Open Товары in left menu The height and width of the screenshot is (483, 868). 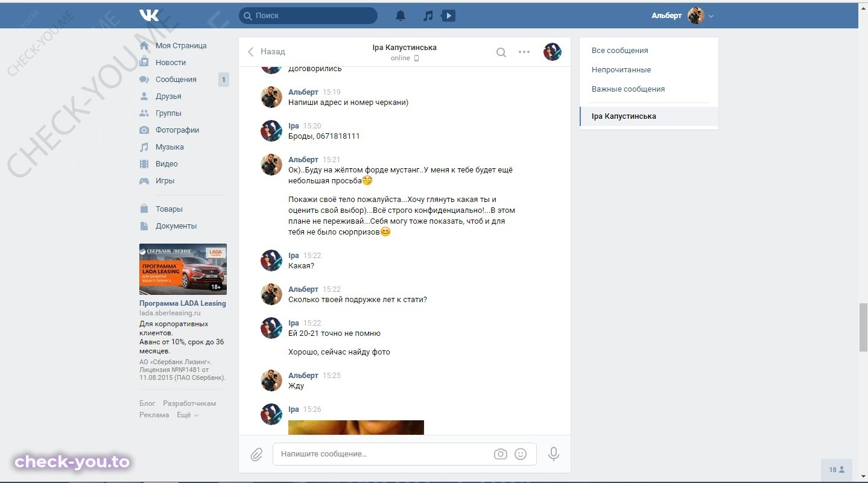pyautogui.click(x=169, y=209)
